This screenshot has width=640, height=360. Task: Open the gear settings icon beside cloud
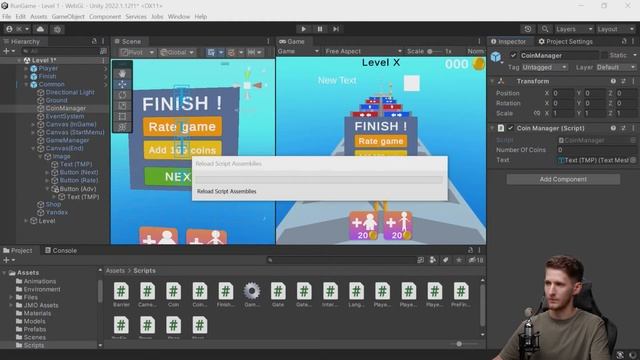[57, 29]
